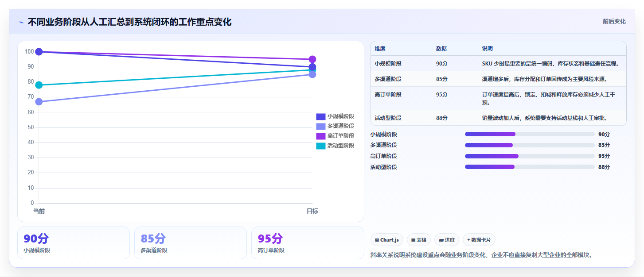Viewport: 644px width, 277px height.
Task: Click 多渠道阶段 legend label text
Action: pos(341,126)
